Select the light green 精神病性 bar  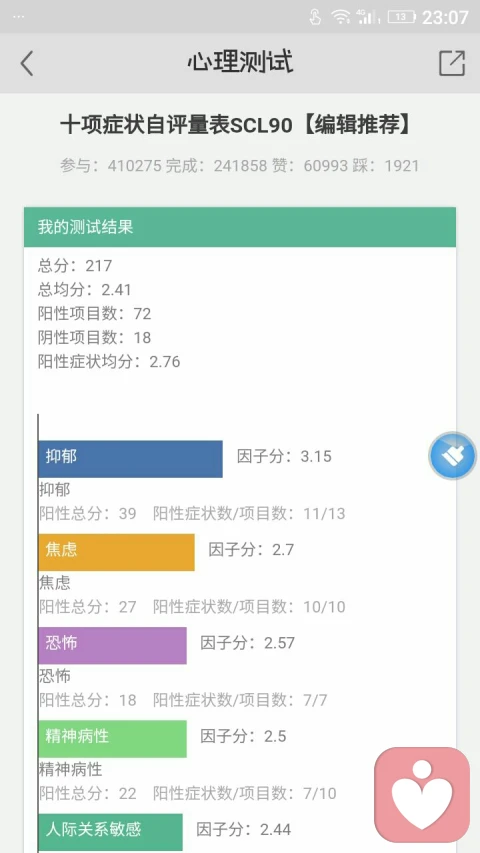(113, 739)
